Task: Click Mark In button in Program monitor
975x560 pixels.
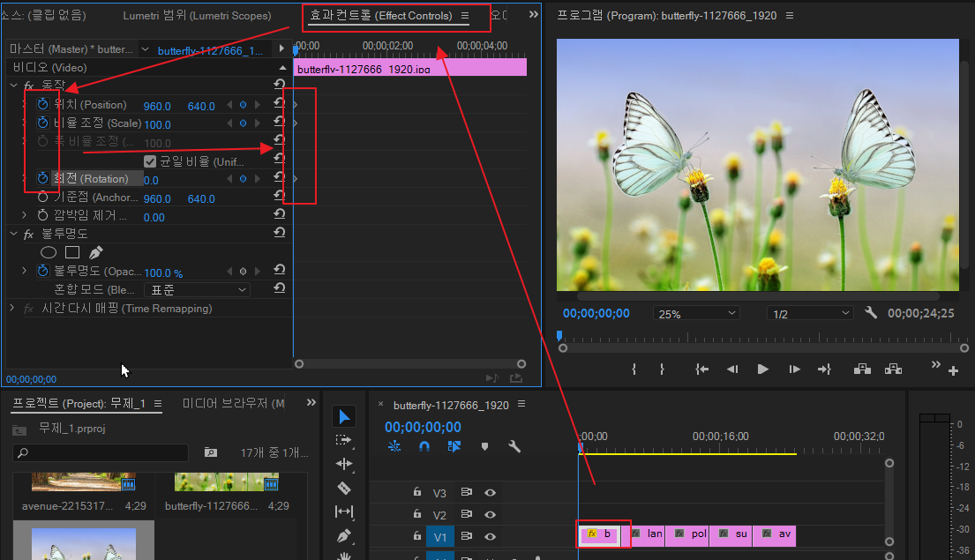Action: pyautogui.click(x=634, y=370)
